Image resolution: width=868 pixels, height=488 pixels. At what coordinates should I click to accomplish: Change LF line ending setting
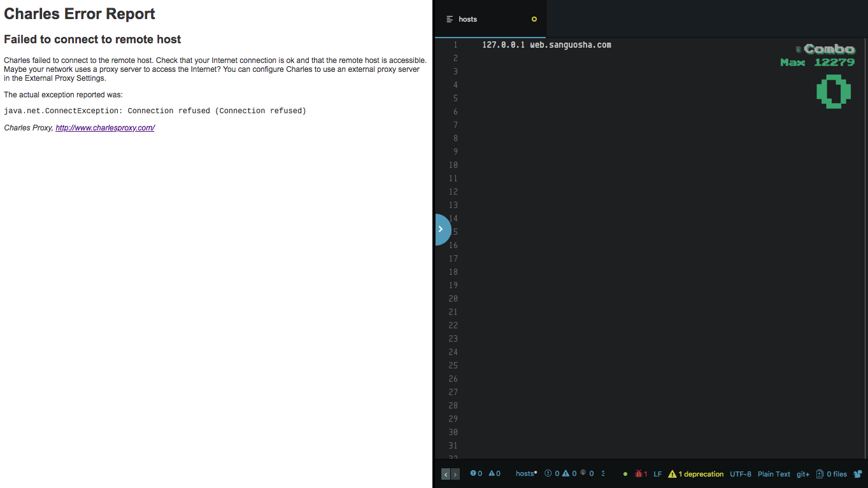(x=658, y=474)
